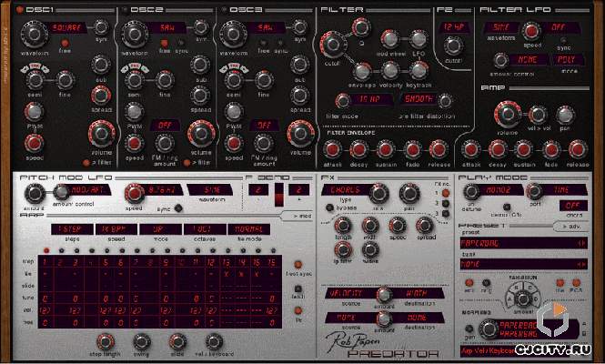Open the arp mode UP display
The width and height of the screenshot is (605, 364).
(x=160, y=229)
